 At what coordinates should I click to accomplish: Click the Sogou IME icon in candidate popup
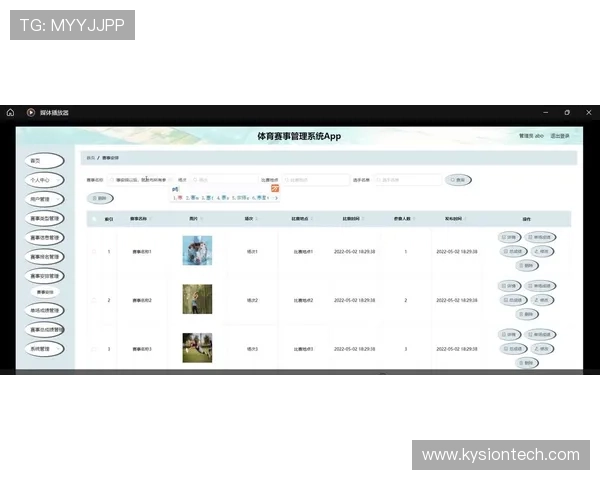275,188
